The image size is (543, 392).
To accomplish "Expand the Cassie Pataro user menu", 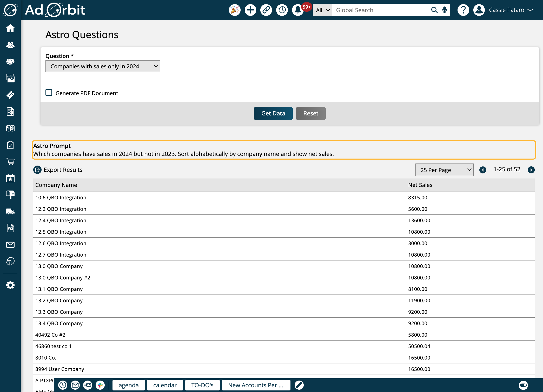I will (511, 10).
